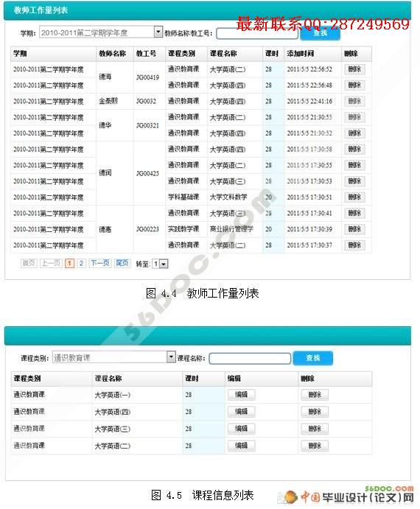Select teacher name 德惠

pos(105,230)
